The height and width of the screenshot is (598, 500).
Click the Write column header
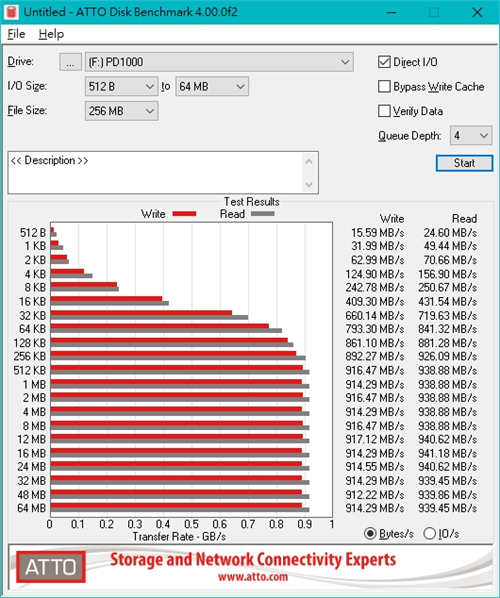click(x=392, y=219)
